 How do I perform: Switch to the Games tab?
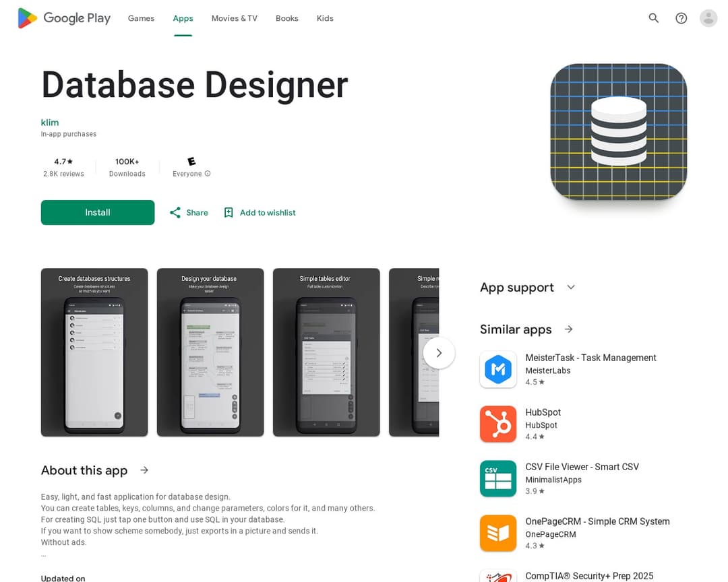[141, 18]
